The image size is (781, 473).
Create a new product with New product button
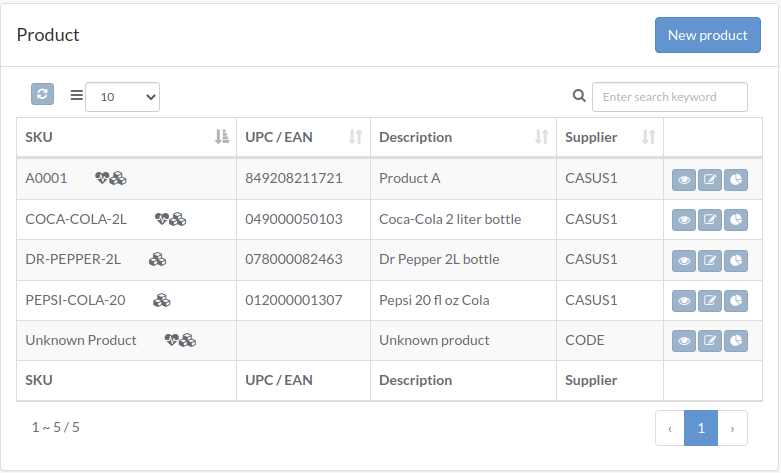(x=707, y=35)
